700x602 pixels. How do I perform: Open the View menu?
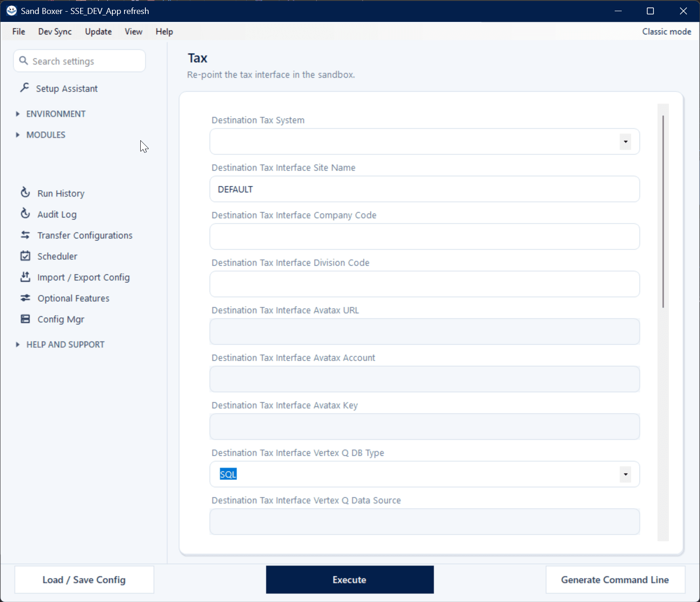pyautogui.click(x=133, y=31)
